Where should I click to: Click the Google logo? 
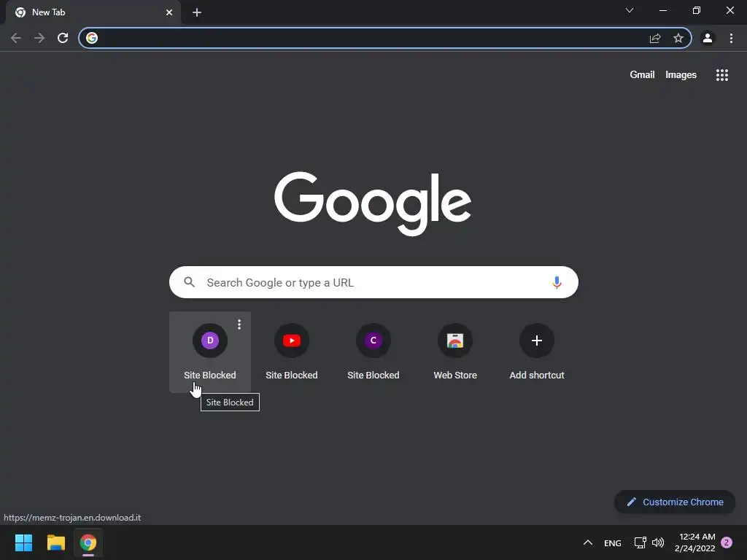pos(373,203)
